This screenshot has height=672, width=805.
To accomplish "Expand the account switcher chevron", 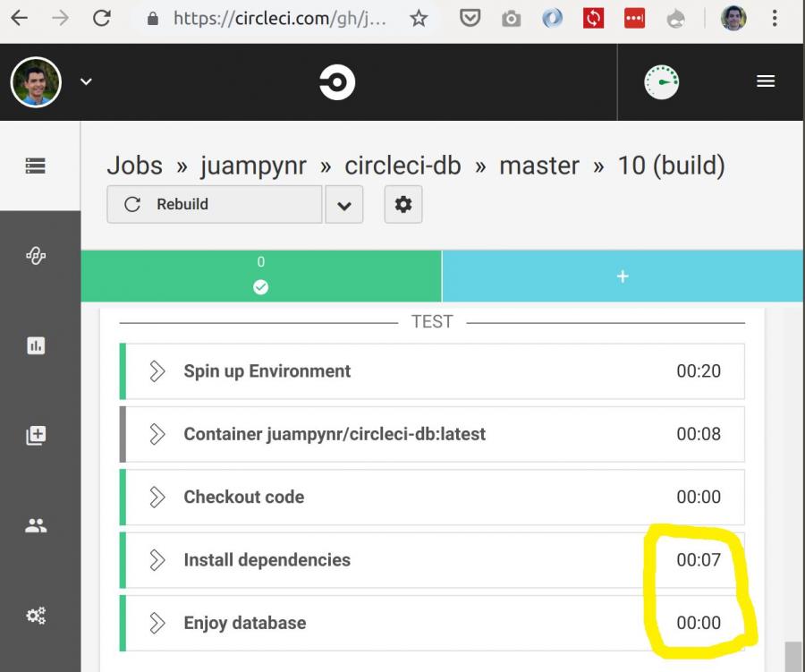I will click(x=86, y=81).
